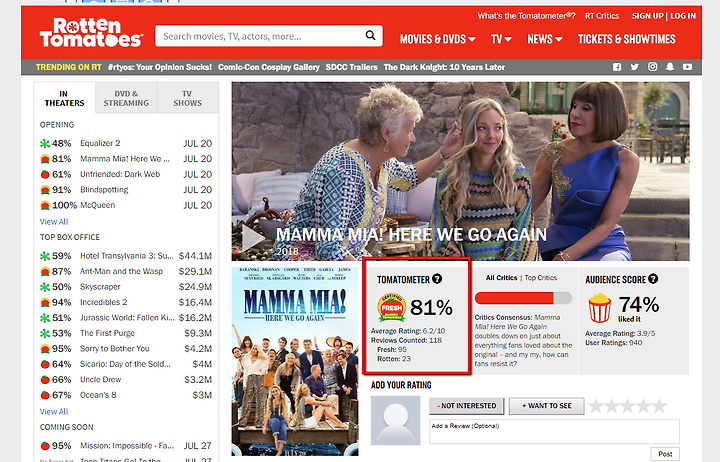Click the Audience Score help question mark
Screen dimensions: 720x462
click(x=653, y=279)
